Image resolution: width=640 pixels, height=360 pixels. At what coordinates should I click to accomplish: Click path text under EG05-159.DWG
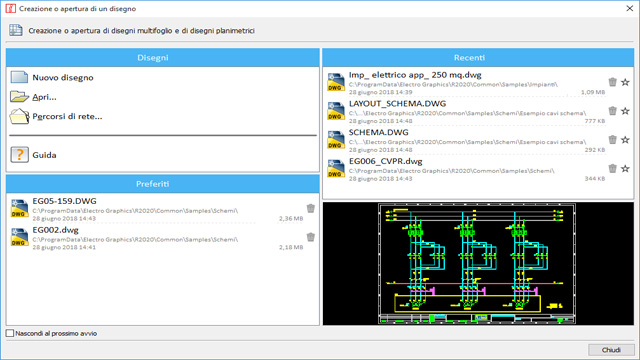135,211
